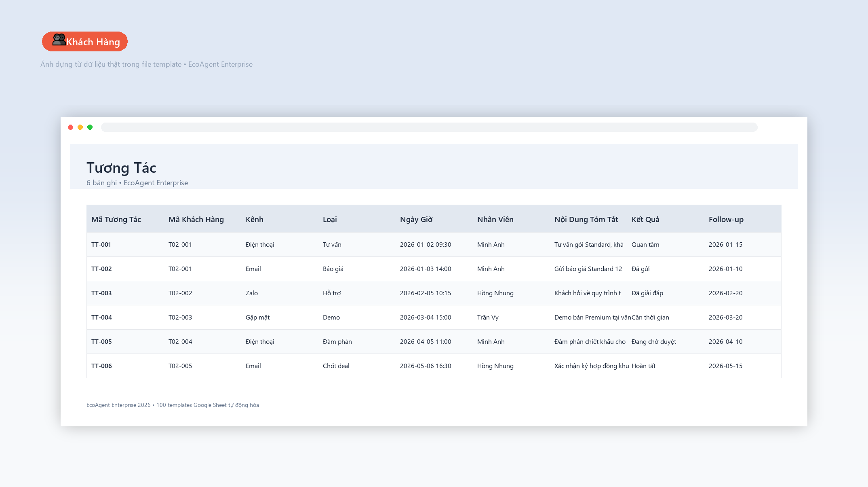
Task: Select the Mã Khách Hàng column header
Action: [x=196, y=219]
